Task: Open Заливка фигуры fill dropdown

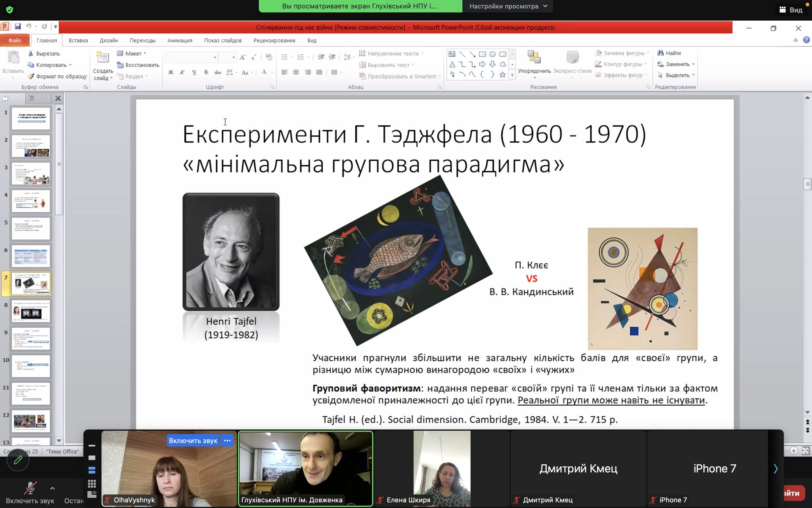Action: pyautogui.click(x=622, y=53)
